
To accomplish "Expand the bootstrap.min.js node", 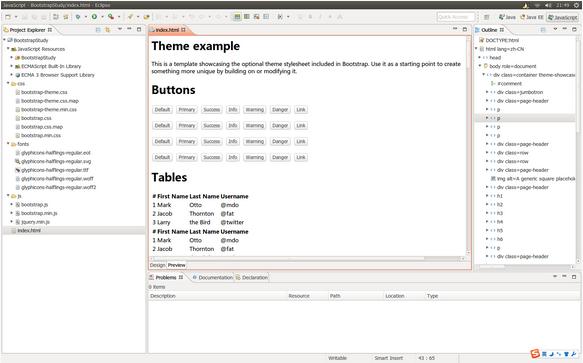I will [12, 213].
